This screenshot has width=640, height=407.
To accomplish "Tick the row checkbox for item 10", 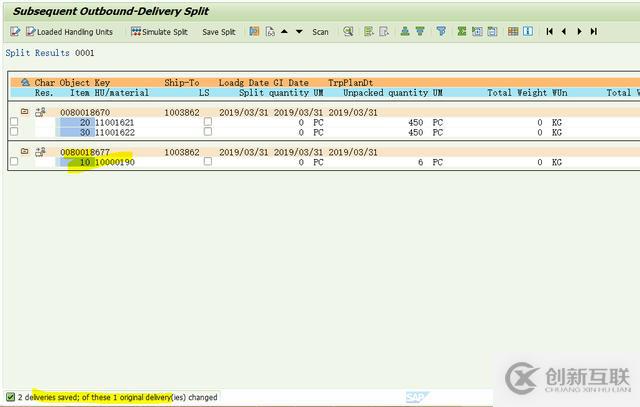I will click(14, 161).
